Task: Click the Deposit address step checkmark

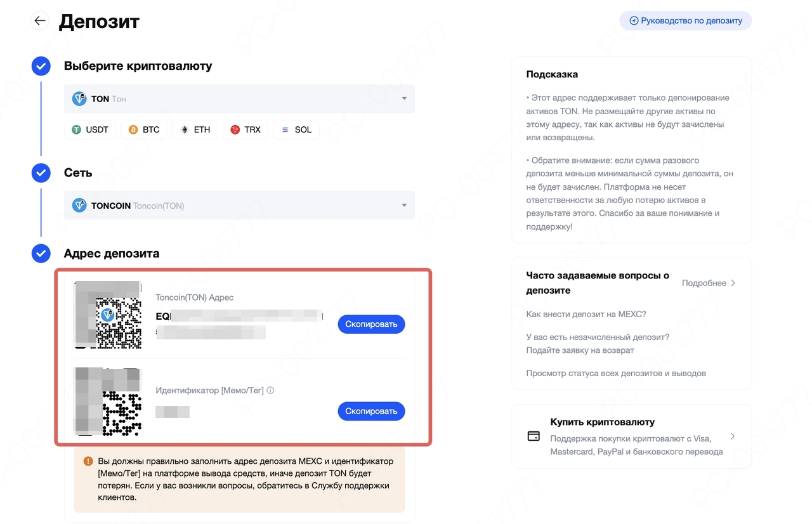Action: coord(41,253)
